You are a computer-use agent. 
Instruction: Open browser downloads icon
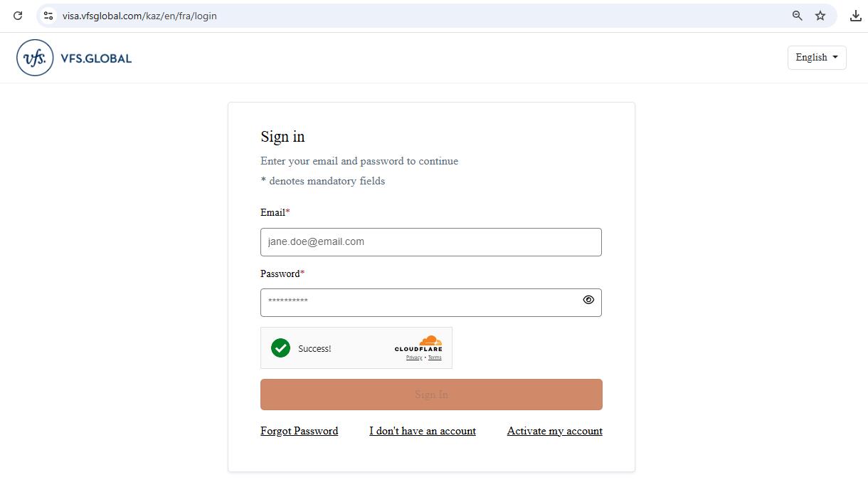click(856, 16)
